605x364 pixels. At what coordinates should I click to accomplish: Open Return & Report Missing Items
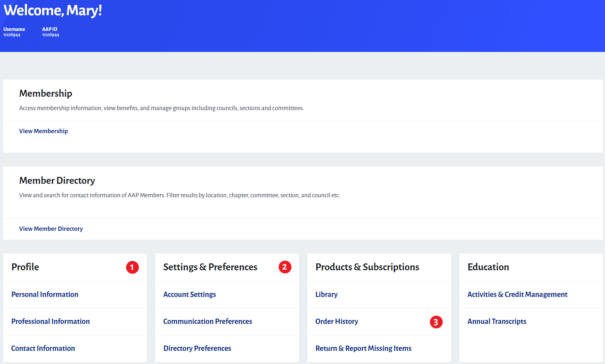pyautogui.click(x=363, y=348)
